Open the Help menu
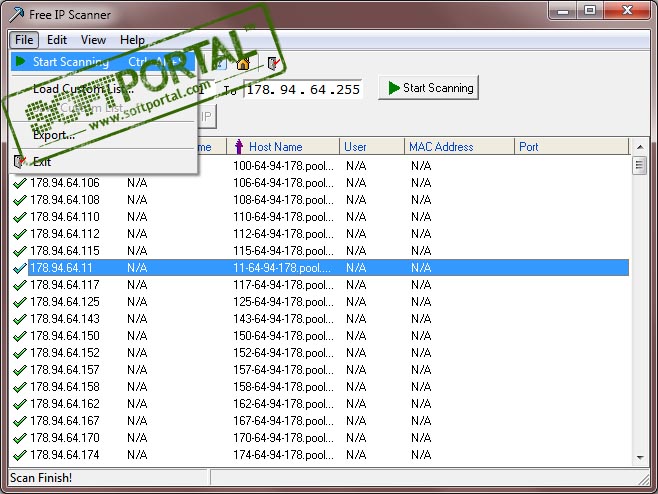658x494 pixels. (132, 40)
